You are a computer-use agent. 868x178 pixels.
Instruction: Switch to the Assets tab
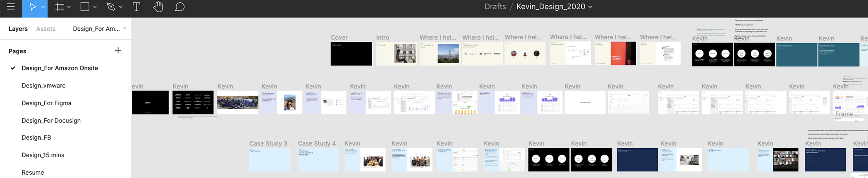click(x=46, y=29)
